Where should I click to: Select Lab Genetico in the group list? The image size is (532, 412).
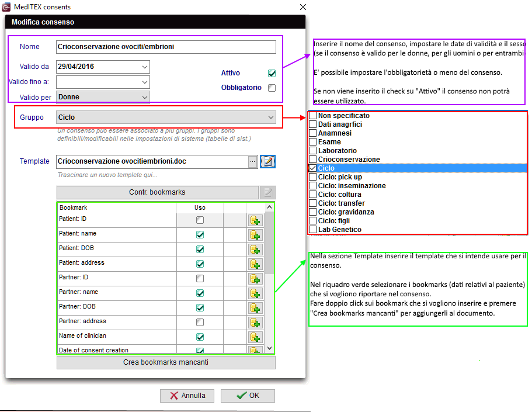pyautogui.click(x=340, y=230)
